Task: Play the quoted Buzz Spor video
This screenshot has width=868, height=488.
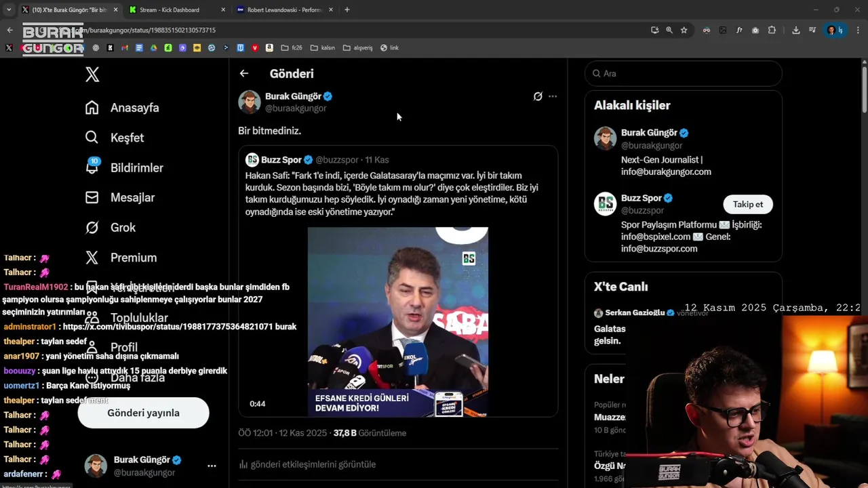Action: (x=398, y=322)
